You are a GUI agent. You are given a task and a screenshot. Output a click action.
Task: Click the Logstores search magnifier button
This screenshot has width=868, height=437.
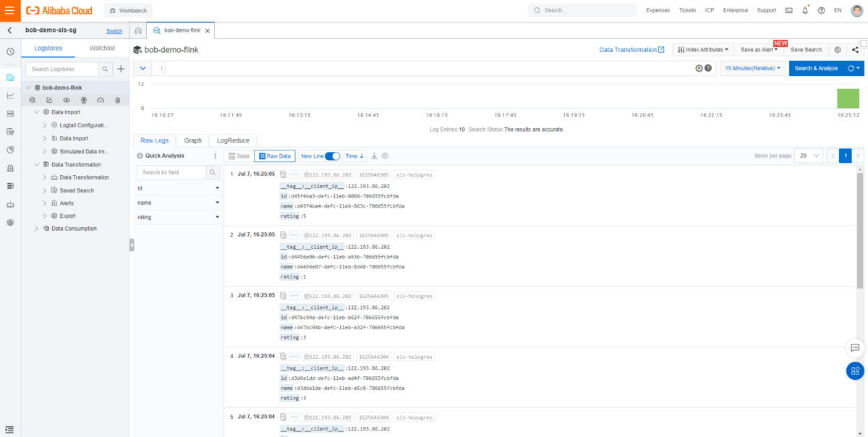105,69
